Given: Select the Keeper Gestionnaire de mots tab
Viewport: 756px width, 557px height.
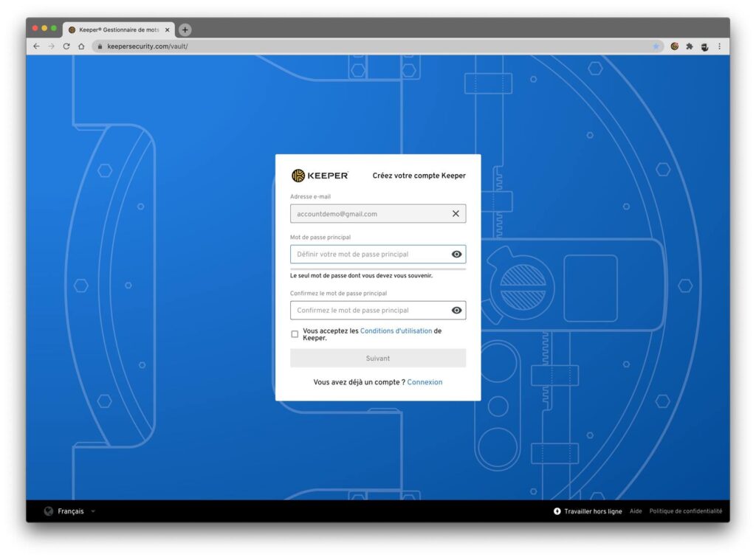Looking at the screenshot, I should (x=114, y=30).
